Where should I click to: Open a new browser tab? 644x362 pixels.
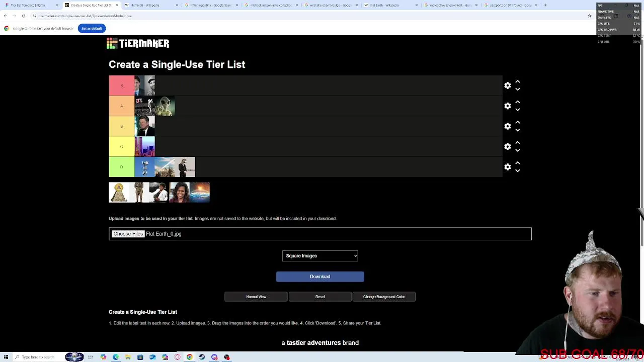545,5
